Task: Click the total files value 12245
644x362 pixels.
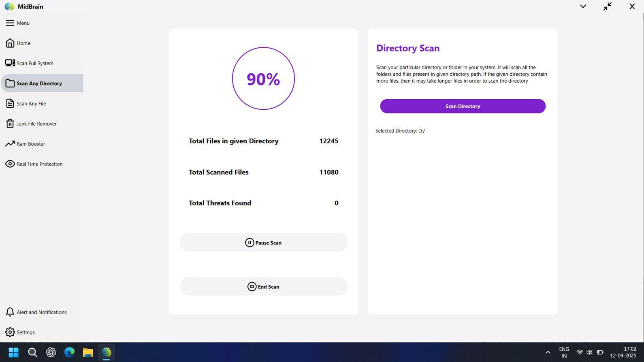Action: point(328,141)
